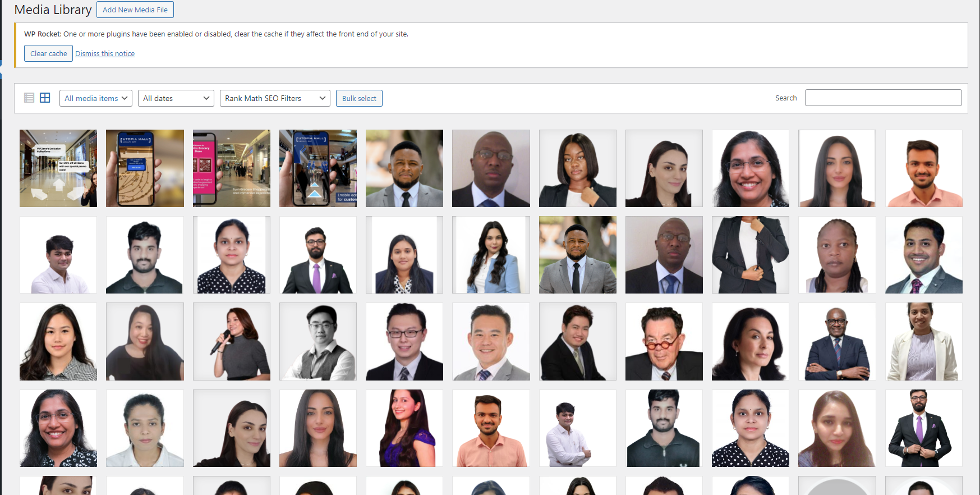The image size is (980, 495).
Task: Select the black-and-white man in vest photo
Action: [318, 342]
